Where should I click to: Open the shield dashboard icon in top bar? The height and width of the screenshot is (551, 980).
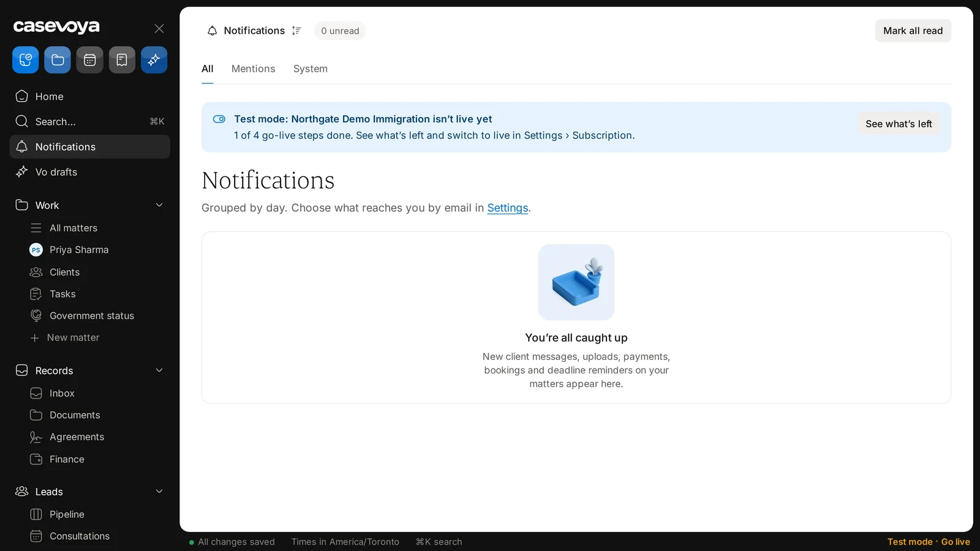click(x=26, y=60)
